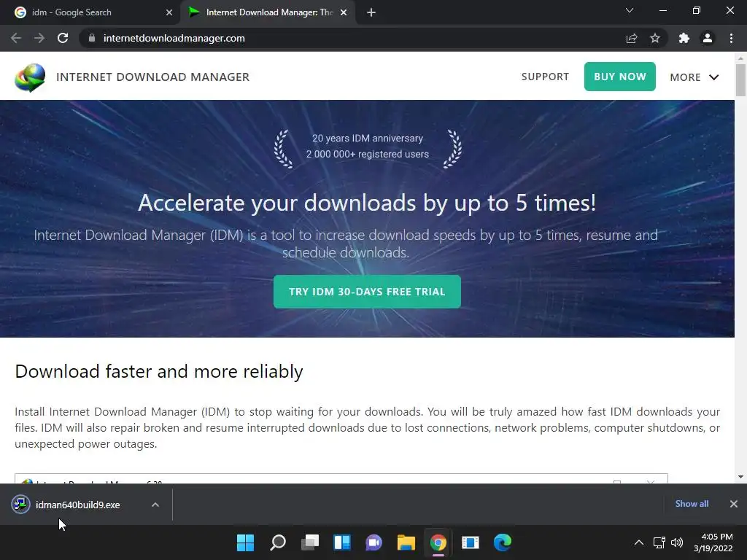Go back to previous page
747x560 pixels.
pyautogui.click(x=16, y=38)
